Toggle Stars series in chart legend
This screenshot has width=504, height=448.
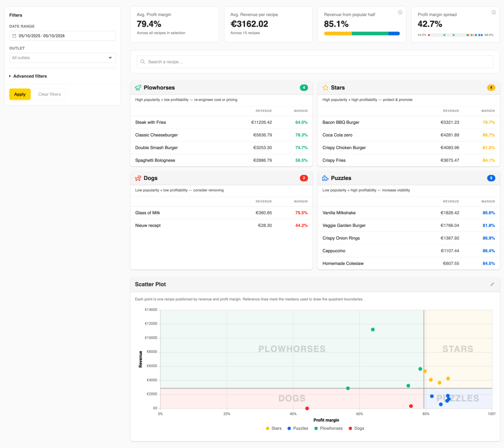click(274, 428)
